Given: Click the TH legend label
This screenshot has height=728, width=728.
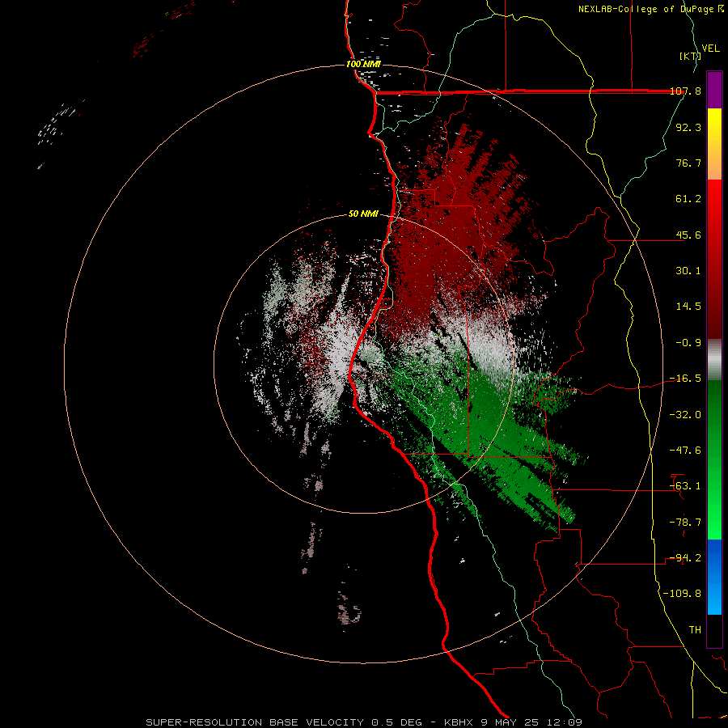Looking at the screenshot, I should point(695,630).
